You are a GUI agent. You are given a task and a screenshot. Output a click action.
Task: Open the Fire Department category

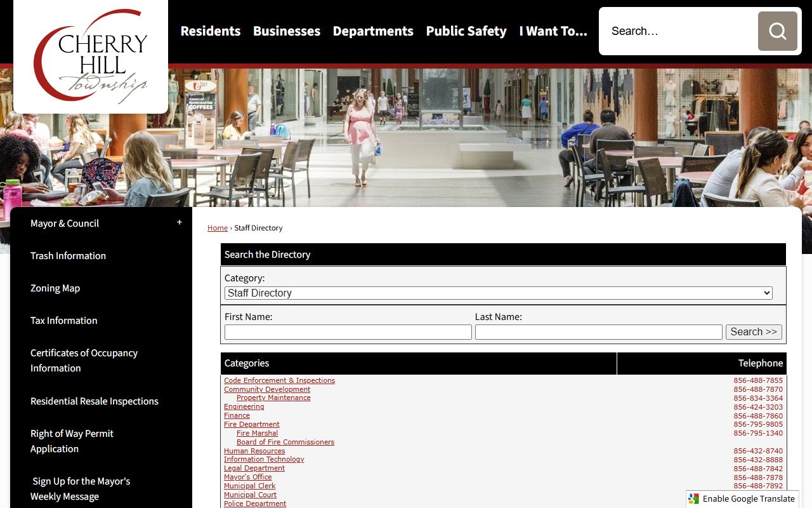pos(251,424)
